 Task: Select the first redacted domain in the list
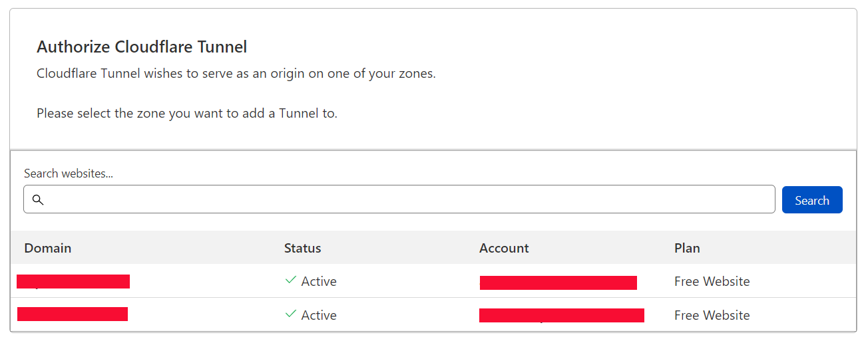coord(73,281)
